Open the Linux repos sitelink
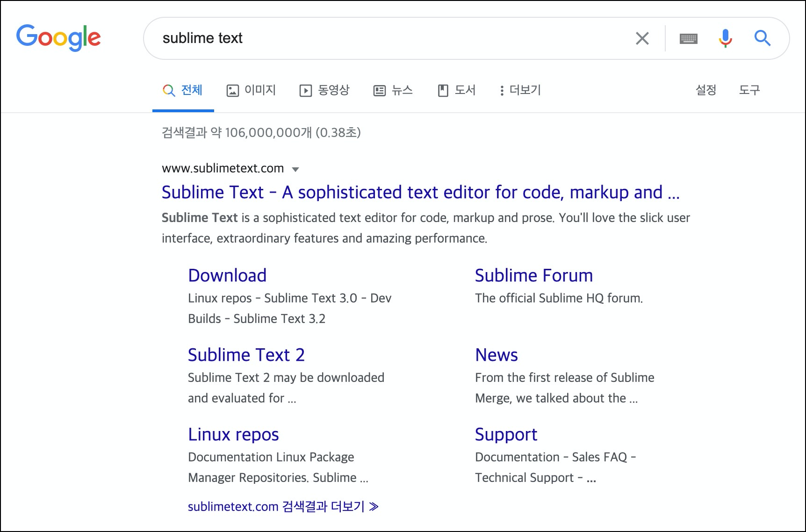This screenshot has height=532, width=806. [233, 435]
